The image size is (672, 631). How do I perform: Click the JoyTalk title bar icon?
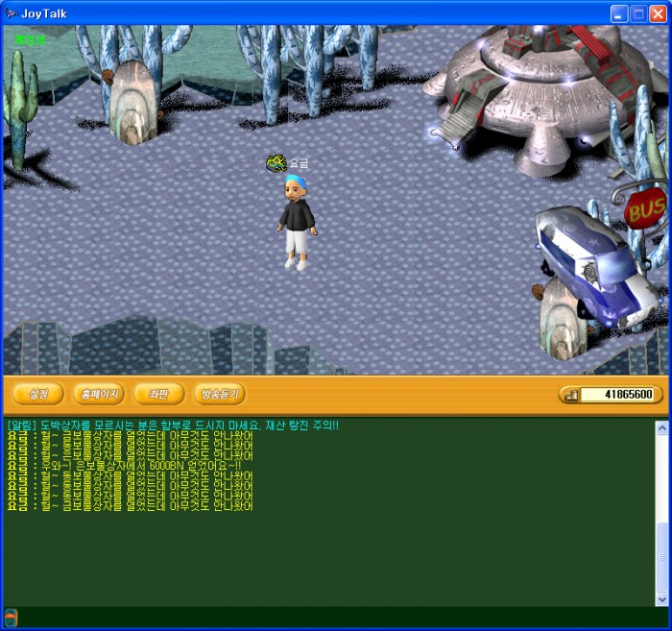(12, 12)
